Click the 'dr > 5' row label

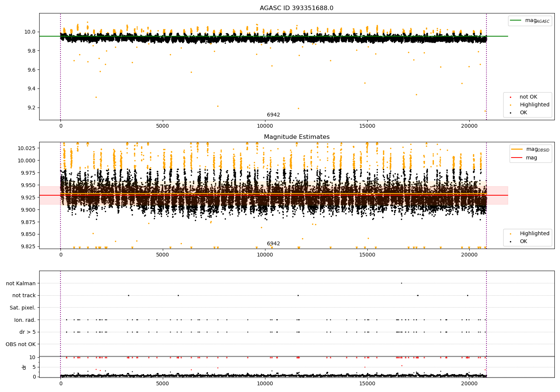(27, 332)
